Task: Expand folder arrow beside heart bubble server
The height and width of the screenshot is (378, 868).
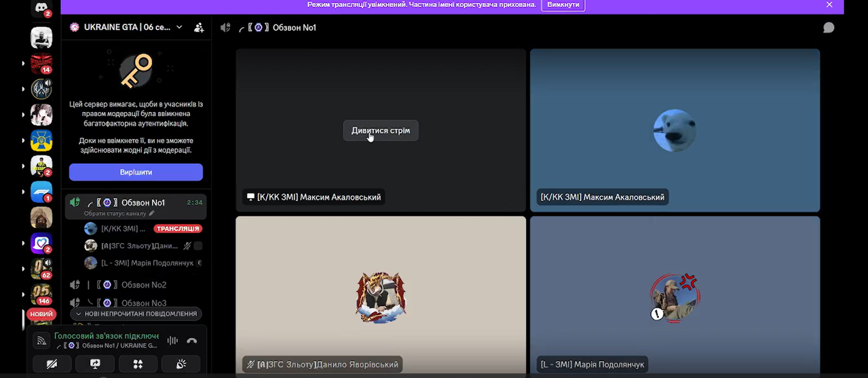Action: point(23,244)
